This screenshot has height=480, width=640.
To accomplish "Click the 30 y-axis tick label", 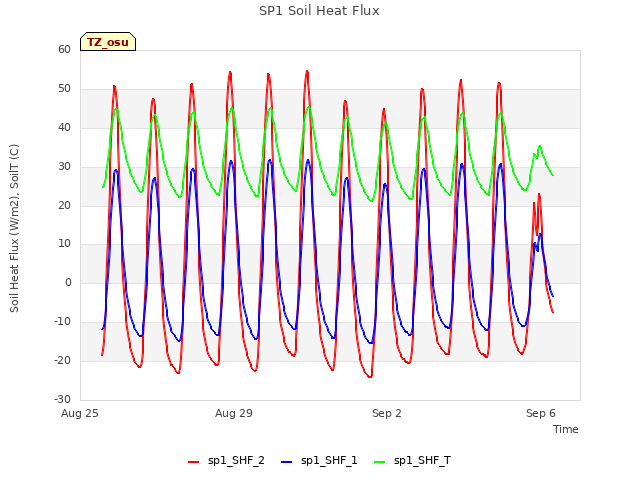I will [64, 167].
